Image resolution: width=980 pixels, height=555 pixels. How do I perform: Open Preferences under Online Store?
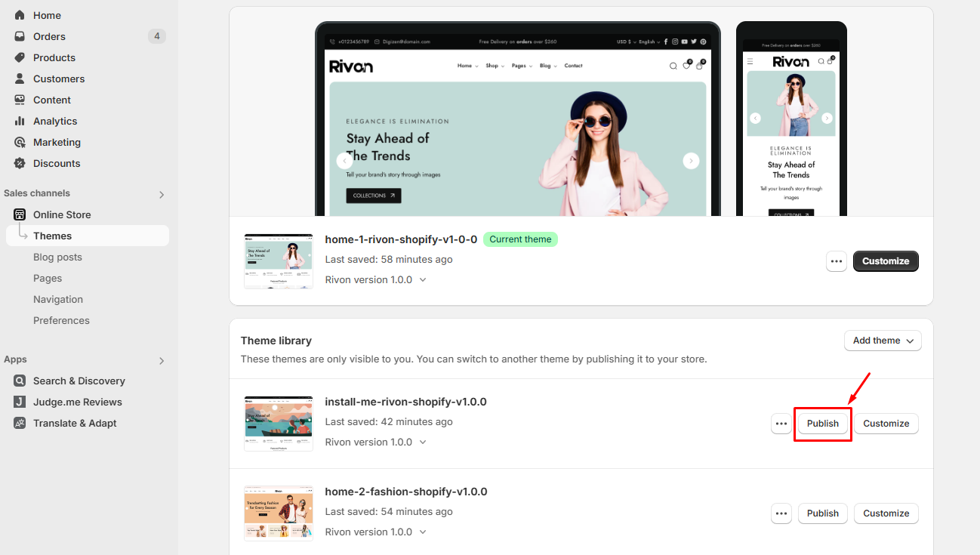[x=61, y=320]
